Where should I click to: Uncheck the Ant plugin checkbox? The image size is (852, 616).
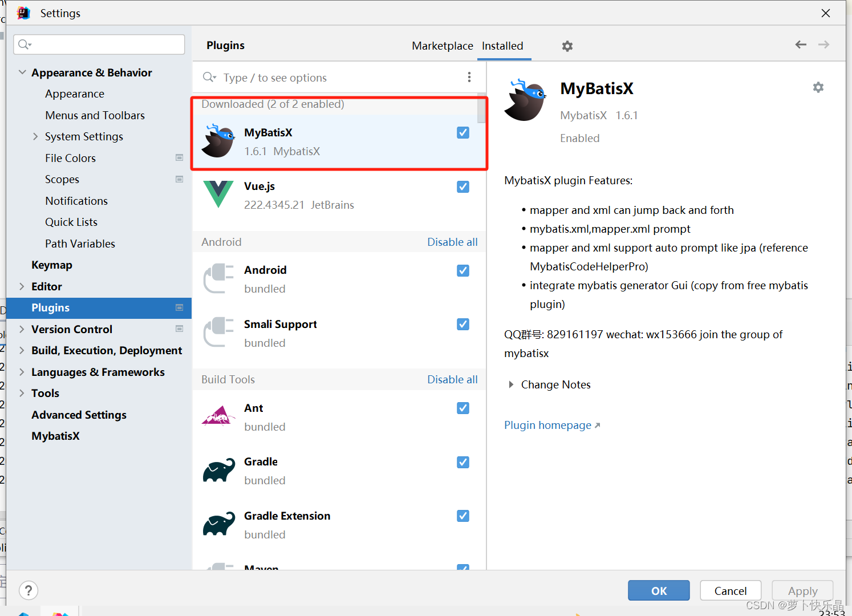[x=463, y=408]
